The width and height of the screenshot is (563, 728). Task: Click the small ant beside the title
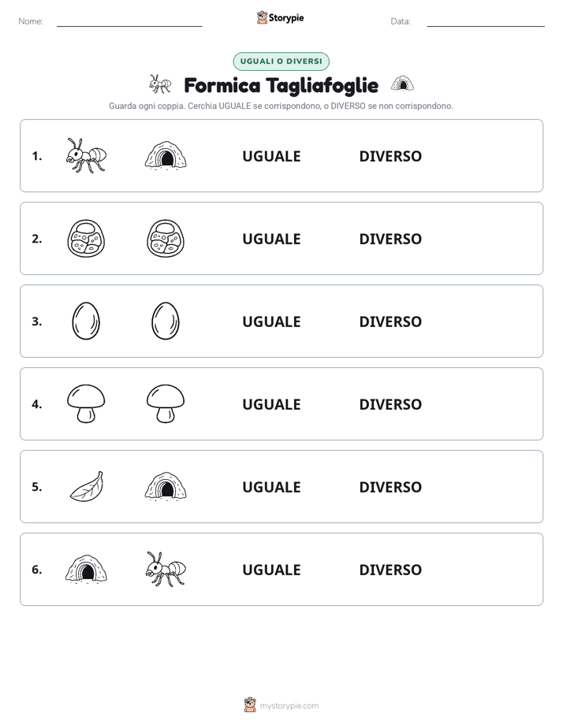tap(160, 84)
